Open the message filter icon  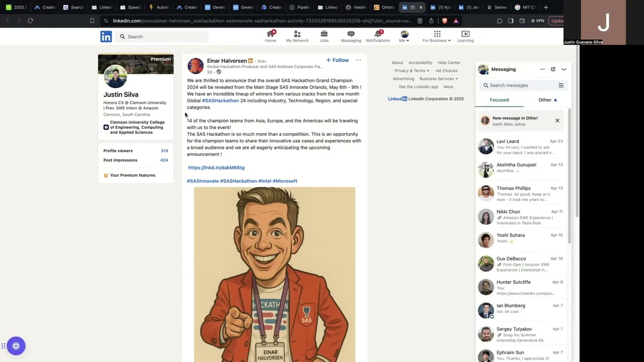click(x=561, y=85)
